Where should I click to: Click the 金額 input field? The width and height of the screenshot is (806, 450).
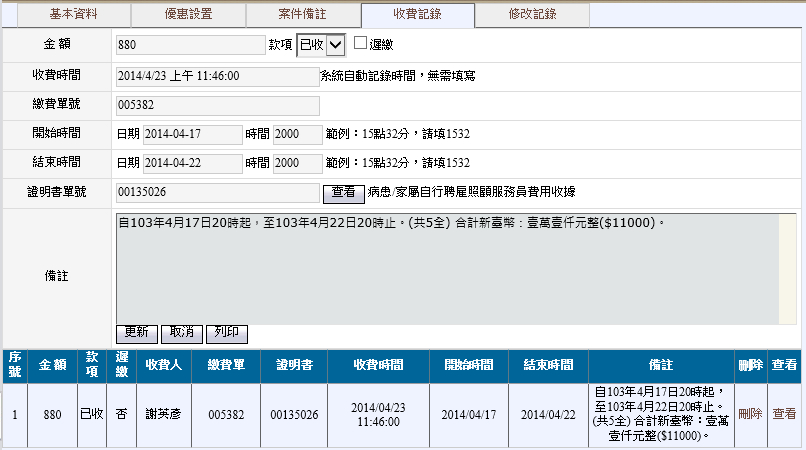(x=190, y=45)
